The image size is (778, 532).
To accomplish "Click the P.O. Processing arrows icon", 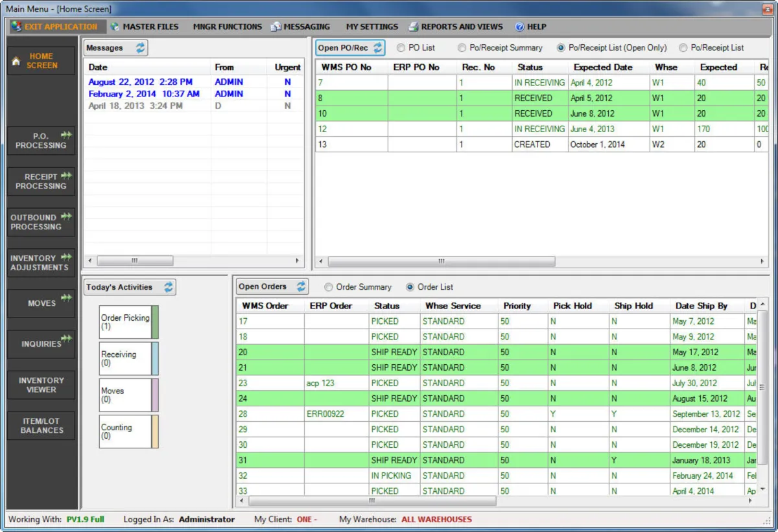I will tap(66, 135).
